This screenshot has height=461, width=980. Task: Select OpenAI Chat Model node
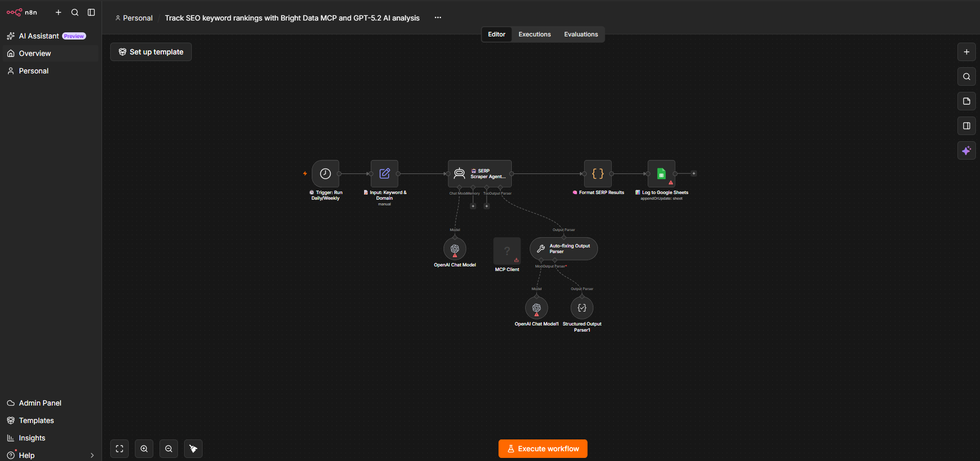pyautogui.click(x=455, y=249)
